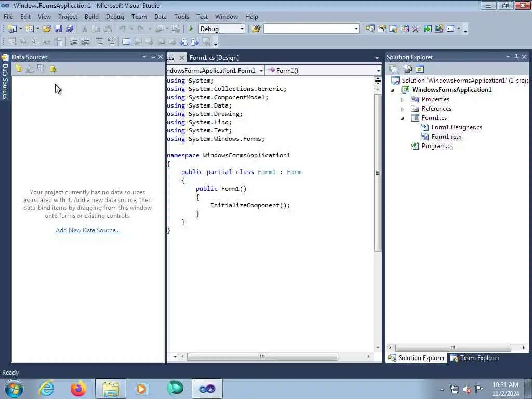Open the Build menu

click(x=91, y=17)
